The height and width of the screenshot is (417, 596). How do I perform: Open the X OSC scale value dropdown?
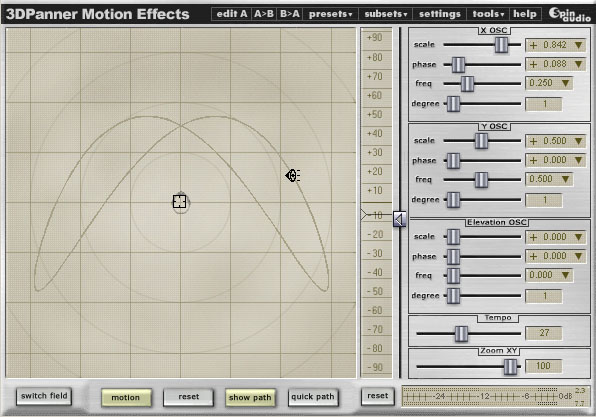(579, 45)
